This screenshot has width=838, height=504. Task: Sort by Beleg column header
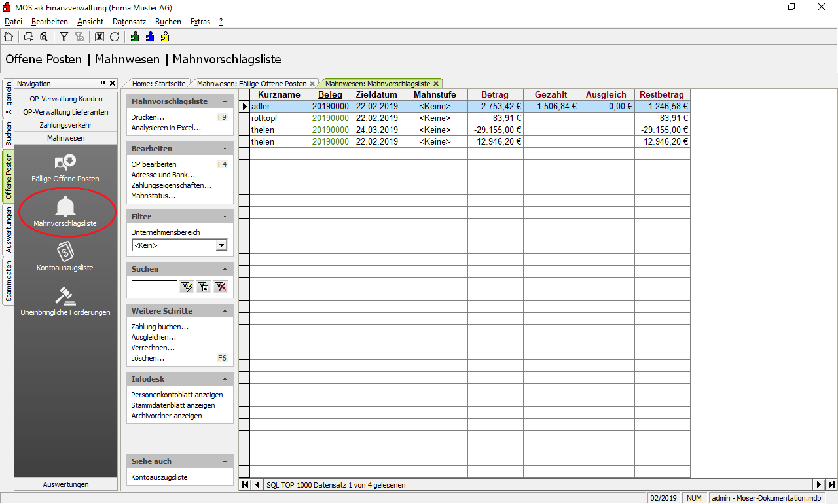[331, 95]
